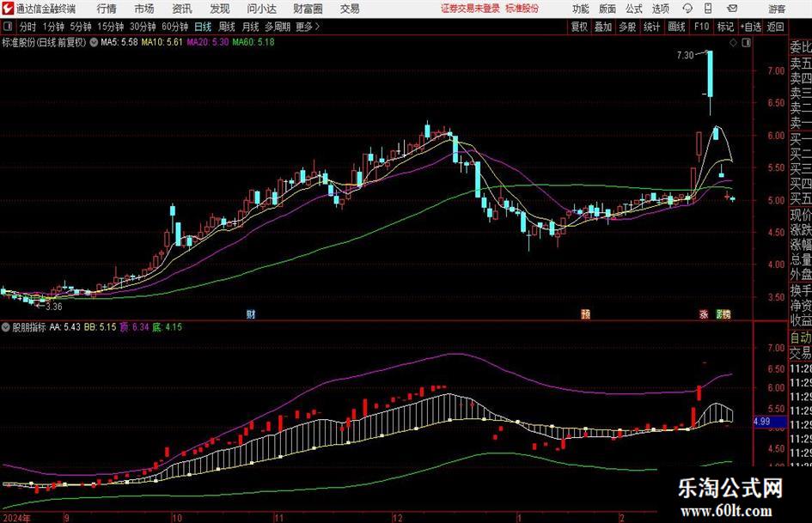Open the 交易 menu

350,9
